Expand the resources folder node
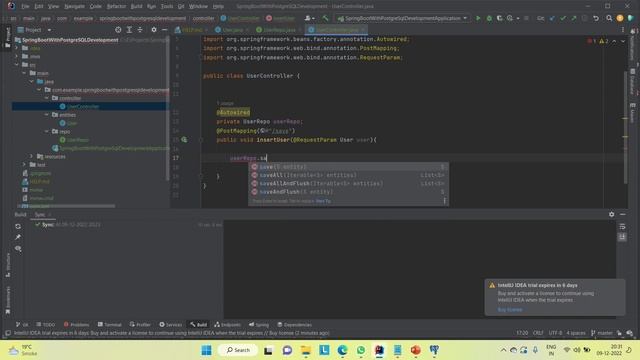 [x=31, y=156]
